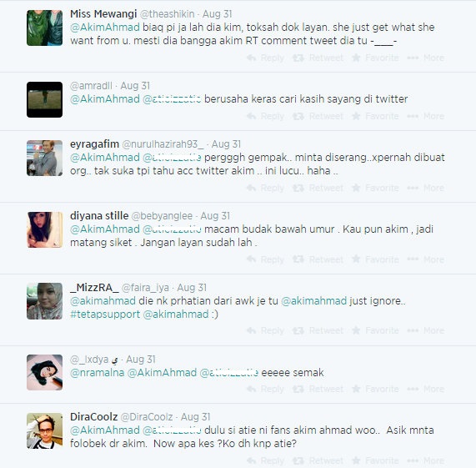
Task: Open @theashikin profile handle
Action: (167, 14)
